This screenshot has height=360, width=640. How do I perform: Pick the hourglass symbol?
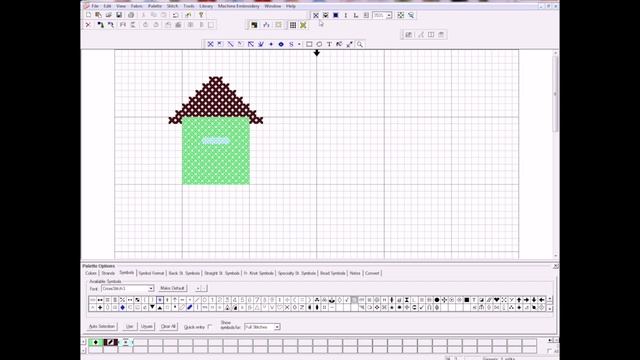coord(407,300)
